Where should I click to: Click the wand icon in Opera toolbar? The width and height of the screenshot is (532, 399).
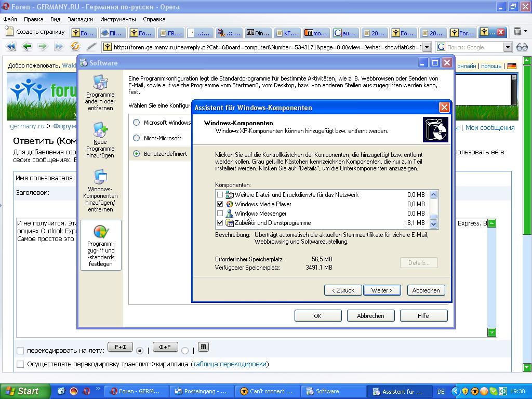pos(91,46)
